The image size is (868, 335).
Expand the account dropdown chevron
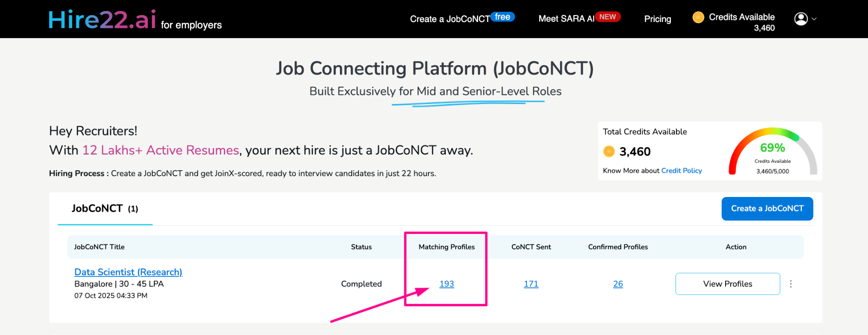click(x=814, y=19)
